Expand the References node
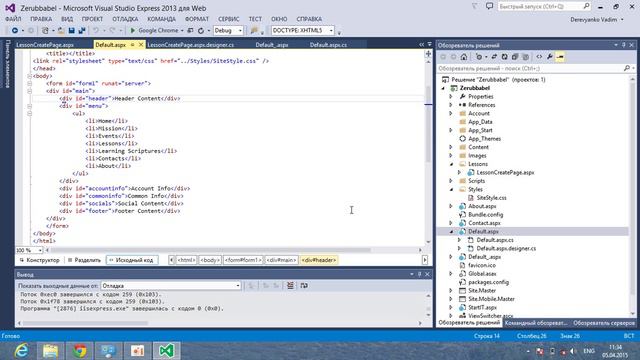The height and width of the screenshot is (360, 640). coord(451,105)
